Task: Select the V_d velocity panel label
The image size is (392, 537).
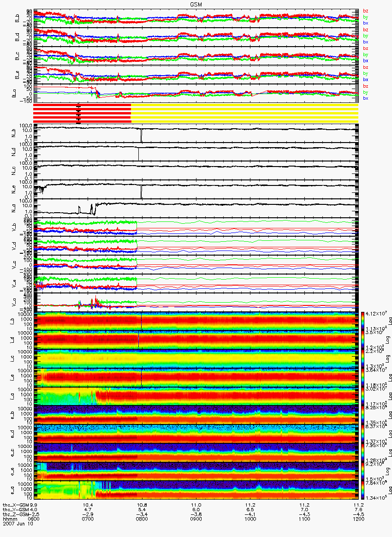Action: (x=14, y=246)
